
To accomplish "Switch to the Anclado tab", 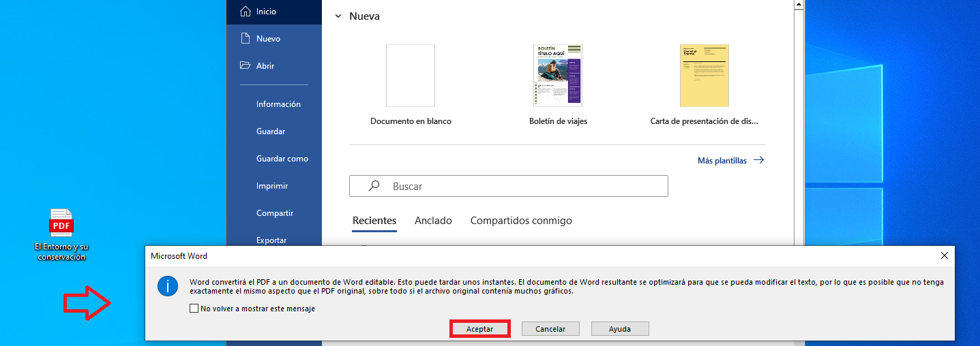I will tap(433, 221).
